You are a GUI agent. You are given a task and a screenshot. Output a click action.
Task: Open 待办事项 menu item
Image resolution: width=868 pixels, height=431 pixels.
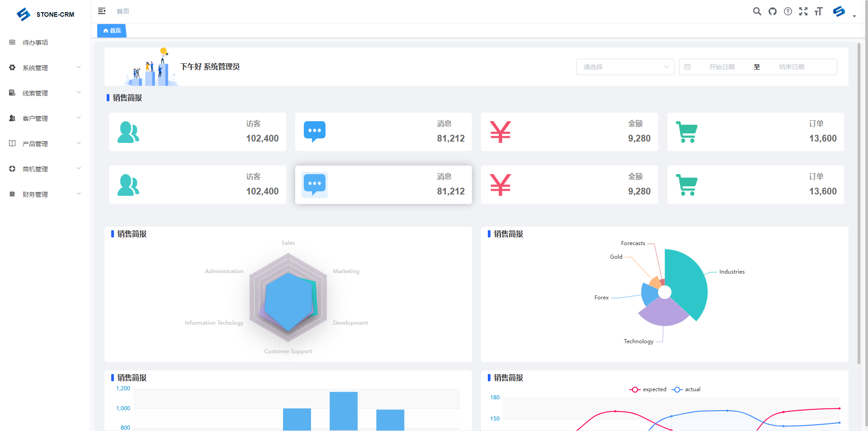point(45,43)
